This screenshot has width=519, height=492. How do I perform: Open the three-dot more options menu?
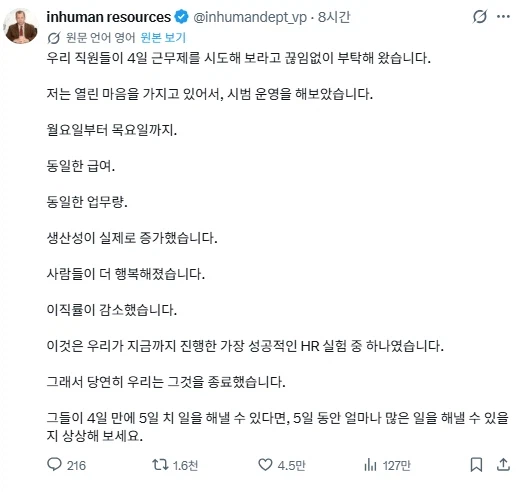[503, 16]
